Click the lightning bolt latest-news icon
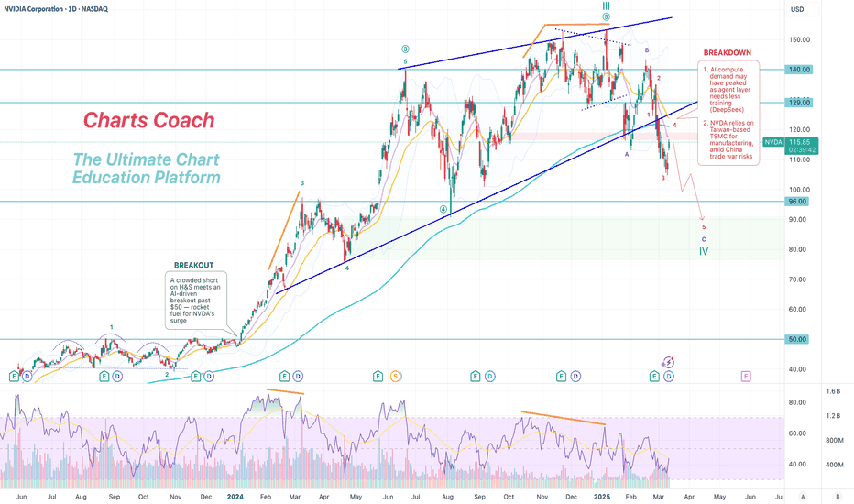 coord(668,362)
